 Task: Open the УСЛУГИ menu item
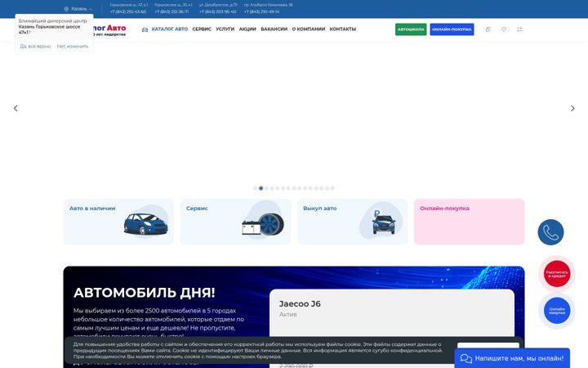pyautogui.click(x=225, y=29)
